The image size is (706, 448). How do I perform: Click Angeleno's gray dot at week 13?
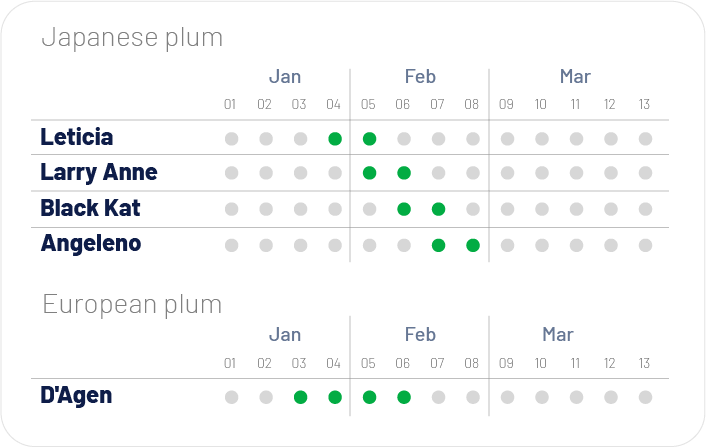tap(645, 245)
